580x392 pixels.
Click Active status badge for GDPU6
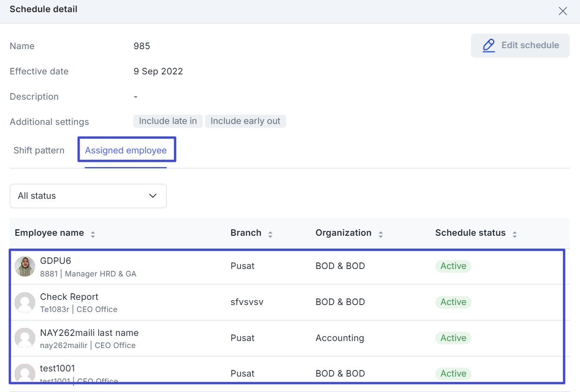coord(453,266)
